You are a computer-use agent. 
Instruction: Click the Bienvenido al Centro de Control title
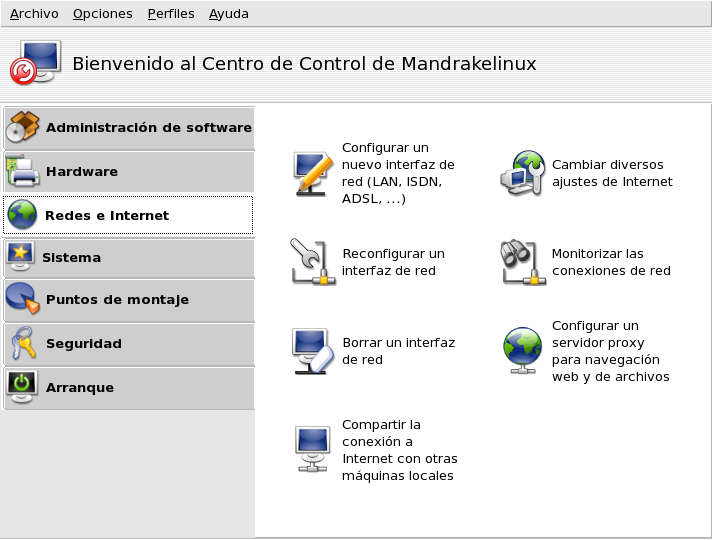click(x=304, y=64)
